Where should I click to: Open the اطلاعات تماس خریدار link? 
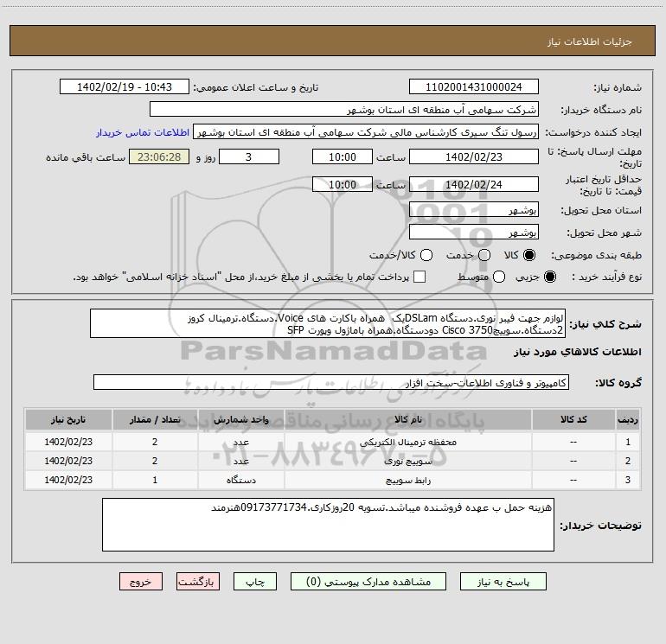click(x=143, y=132)
